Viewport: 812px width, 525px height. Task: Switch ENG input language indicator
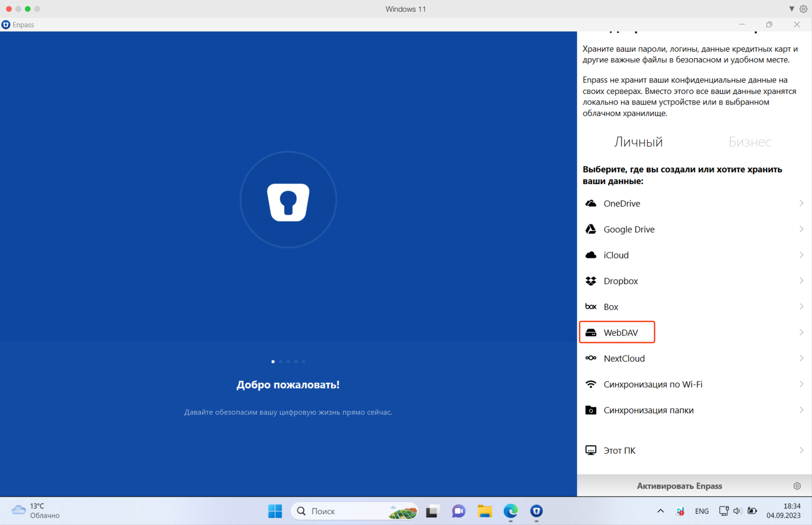[x=702, y=511]
